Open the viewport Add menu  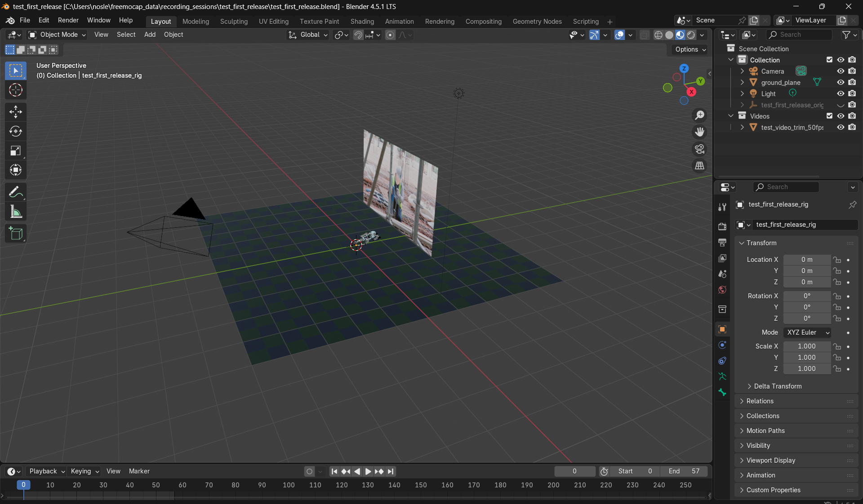(150, 35)
